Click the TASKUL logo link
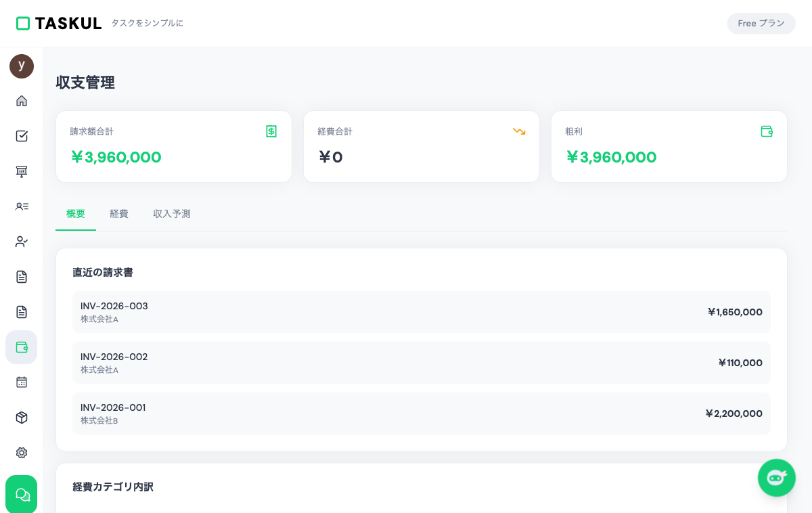This screenshot has width=812, height=513. [x=59, y=24]
